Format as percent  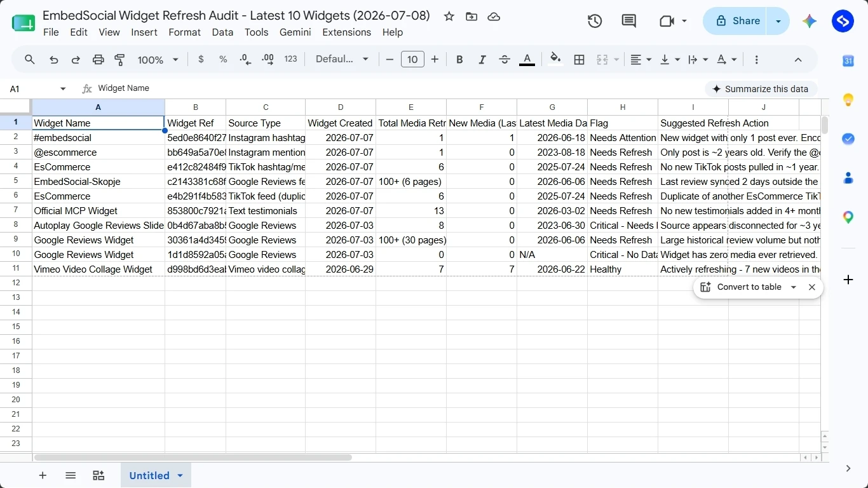click(x=223, y=59)
